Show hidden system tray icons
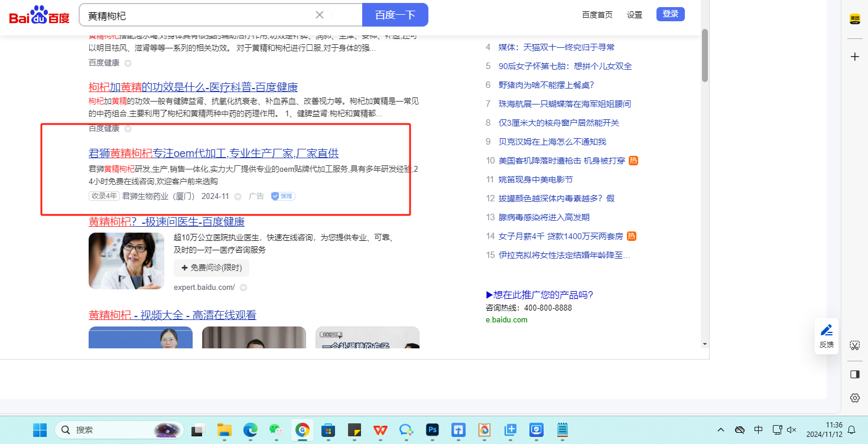 tap(720, 430)
